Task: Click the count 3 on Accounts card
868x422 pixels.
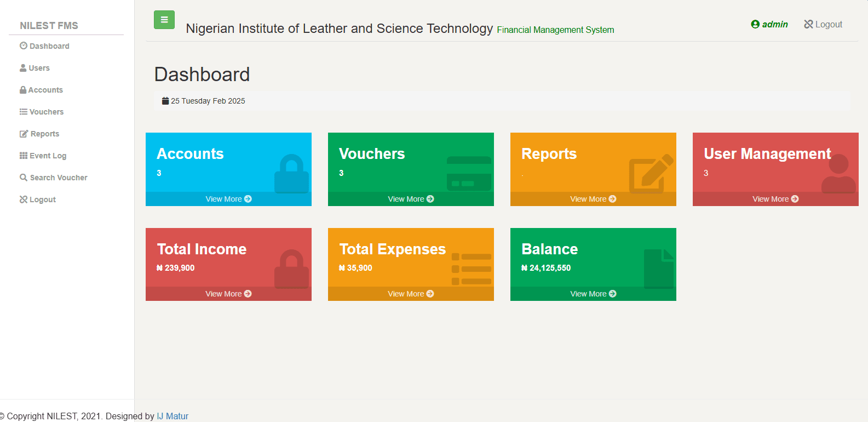Action: pyautogui.click(x=159, y=173)
